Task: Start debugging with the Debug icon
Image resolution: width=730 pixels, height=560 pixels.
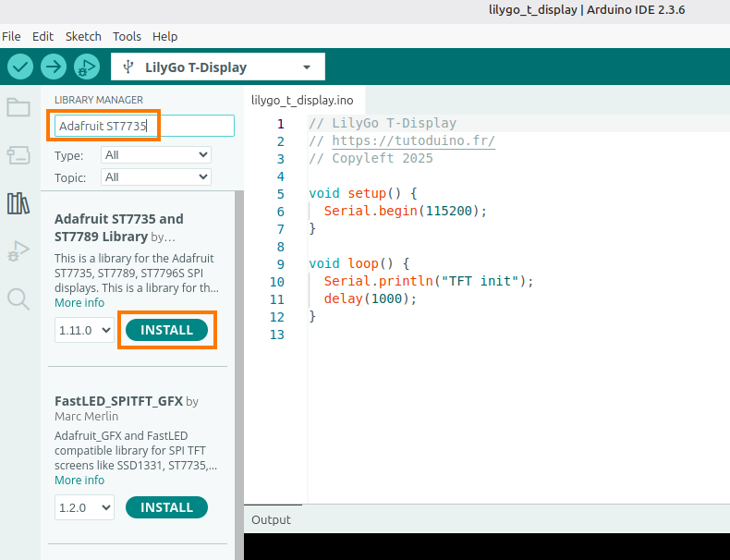Action: coord(87,67)
